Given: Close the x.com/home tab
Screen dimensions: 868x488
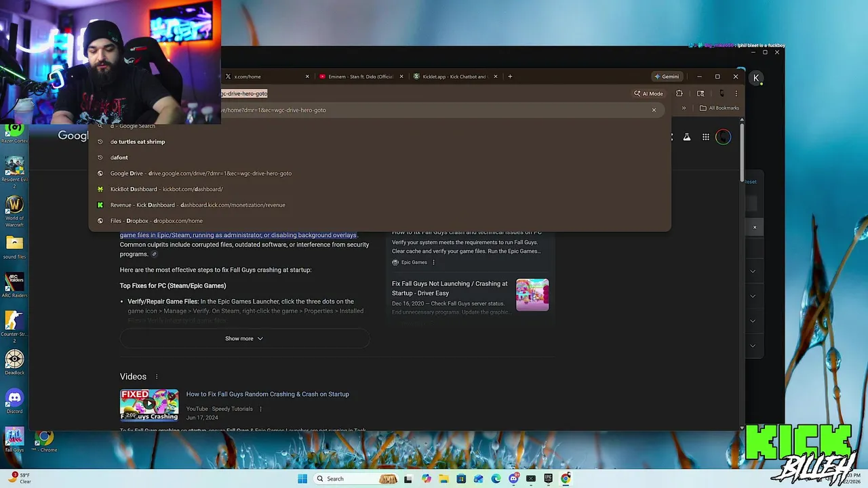Looking at the screenshot, I should 307,77.
